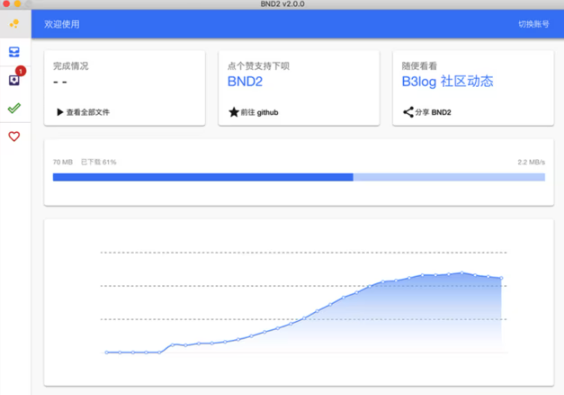Click the last data point on speed chart
This screenshot has height=395, width=564.
[x=501, y=278]
